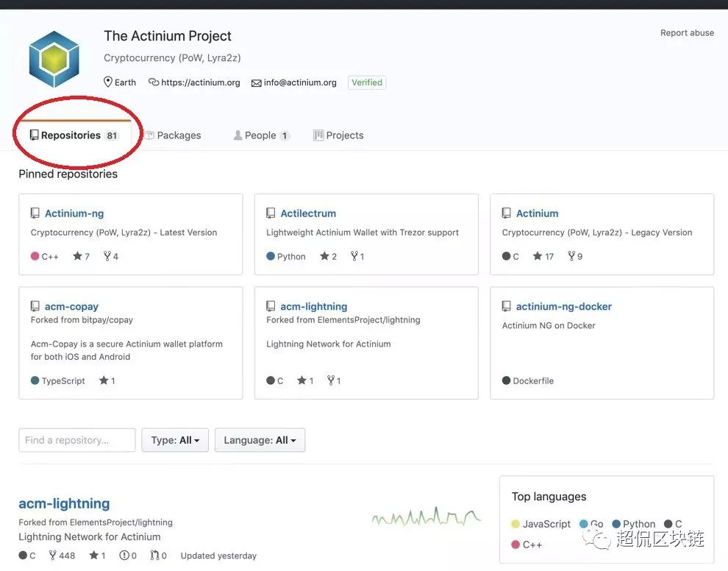Click the envelope icon next to info@actinium.org
The image size is (728, 571).
256,83
